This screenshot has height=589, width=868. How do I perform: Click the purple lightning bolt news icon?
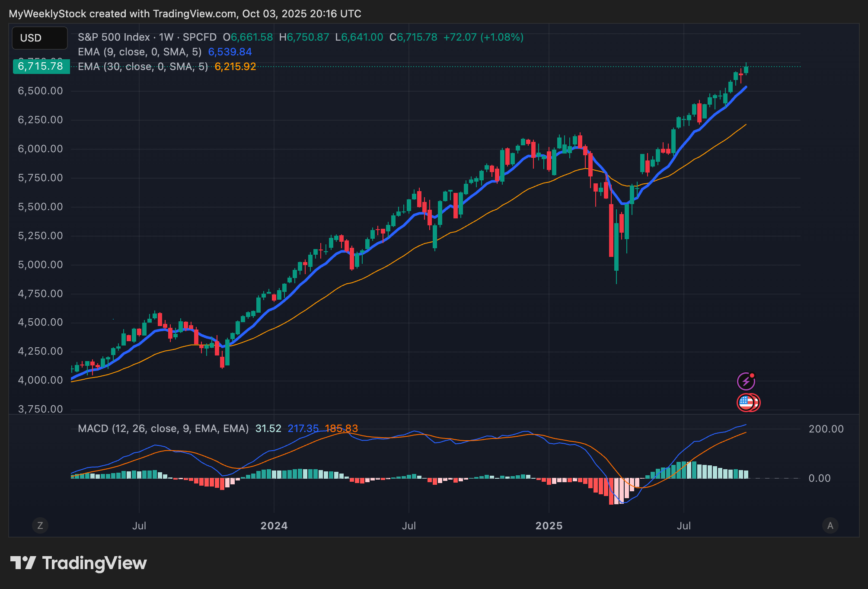[x=746, y=381]
